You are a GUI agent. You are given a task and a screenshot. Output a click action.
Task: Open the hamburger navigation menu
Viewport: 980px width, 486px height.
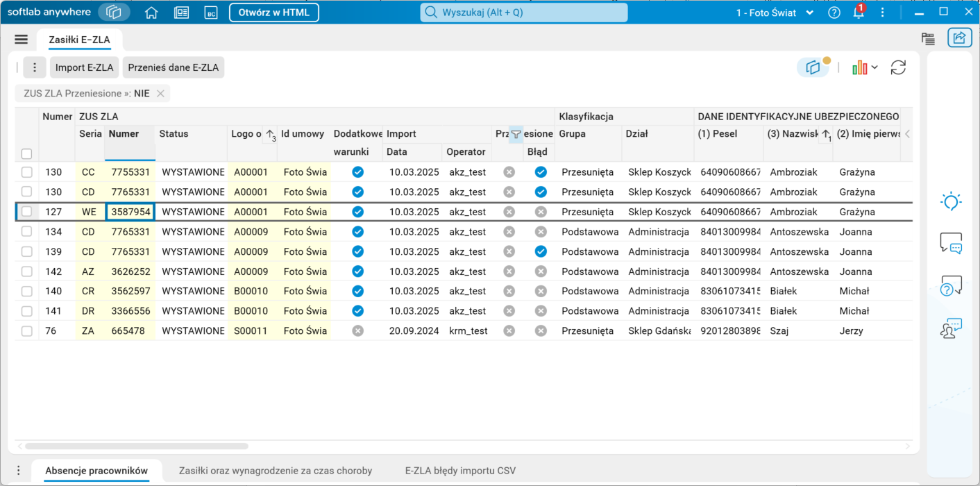point(21,40)
